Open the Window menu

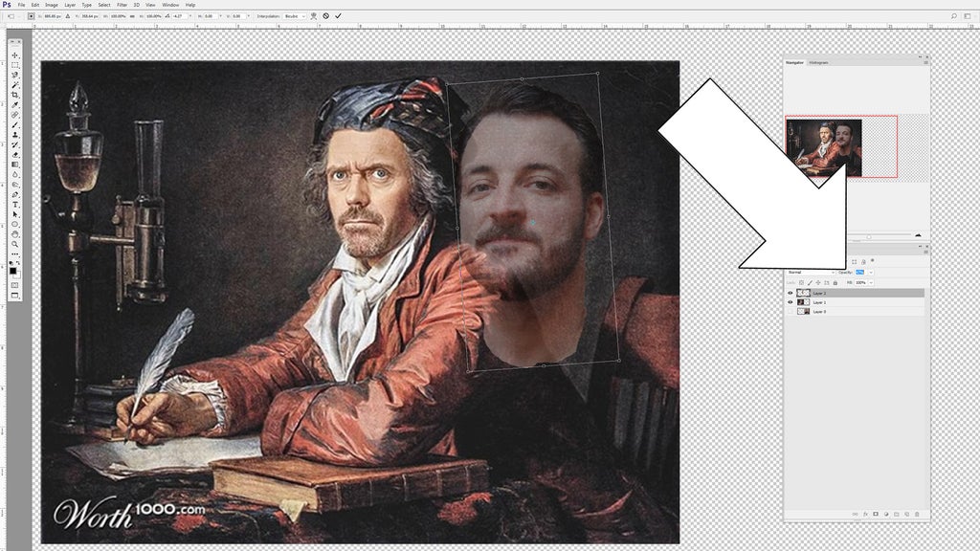[x=170, y=5]
